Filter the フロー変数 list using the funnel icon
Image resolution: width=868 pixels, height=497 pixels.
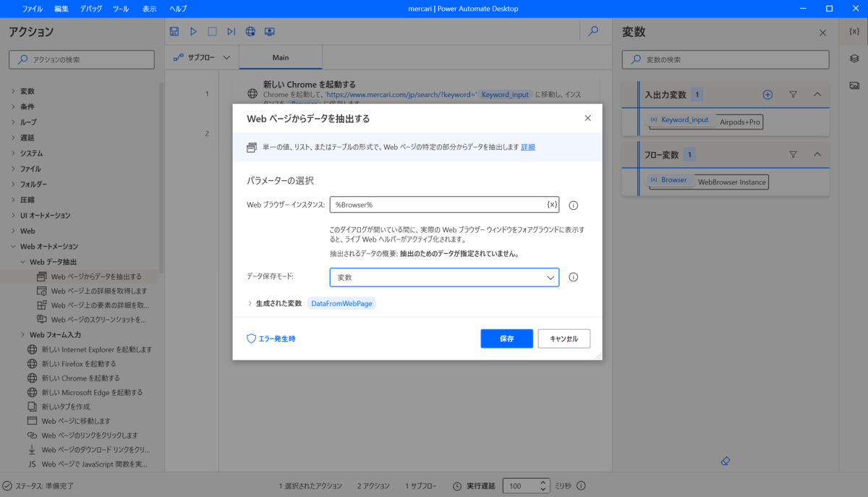tap(793, 154)
